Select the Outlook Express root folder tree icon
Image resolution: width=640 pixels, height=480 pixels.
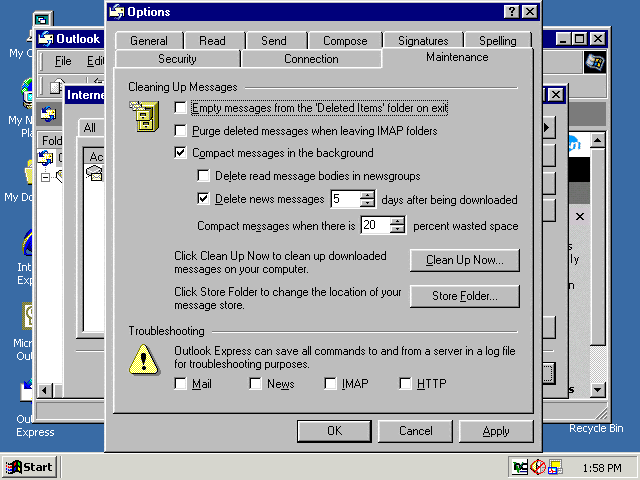tap(46, 158)
